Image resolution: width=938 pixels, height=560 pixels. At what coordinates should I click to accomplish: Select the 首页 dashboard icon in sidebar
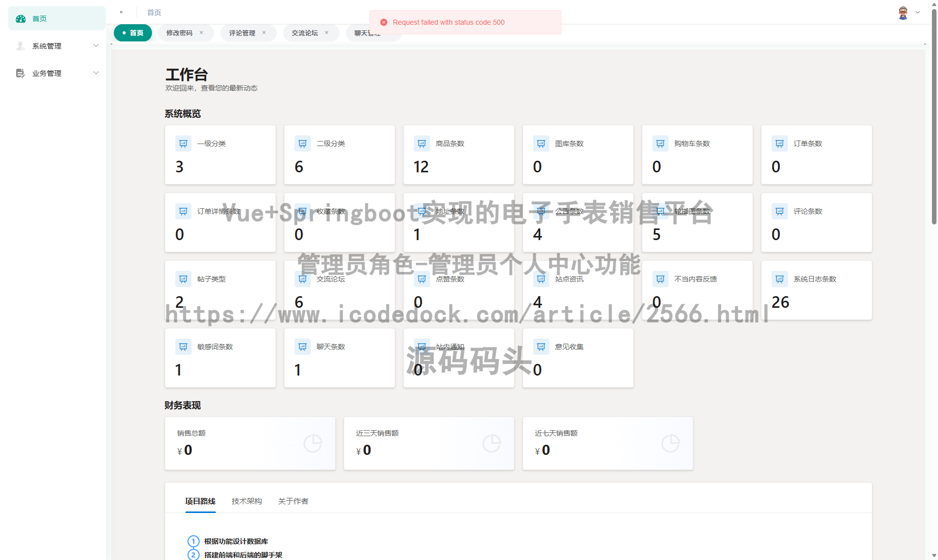tap(20, 18)
